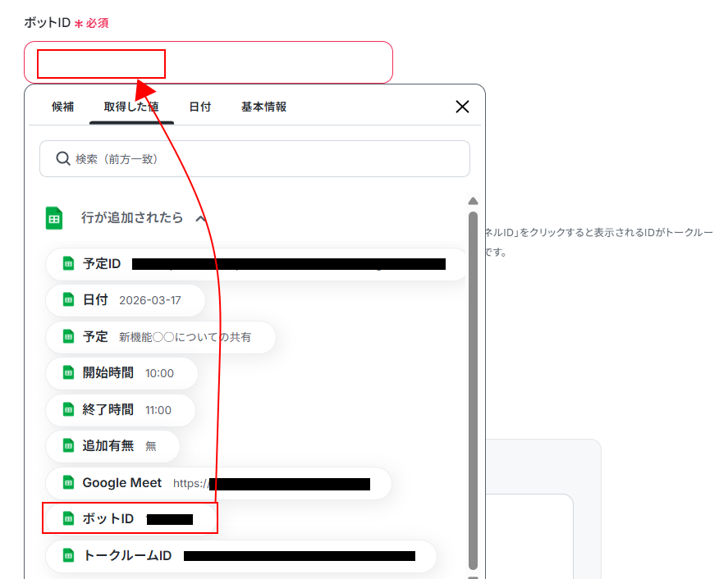Select the 追加有無 無 value chip
Image resolution: width=728 pixels, height=579 pixels.
tap(112, 446)
